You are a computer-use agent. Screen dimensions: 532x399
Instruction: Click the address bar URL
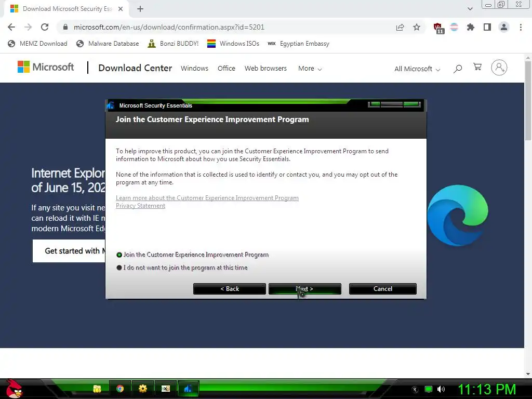click(x=169, y=27)
